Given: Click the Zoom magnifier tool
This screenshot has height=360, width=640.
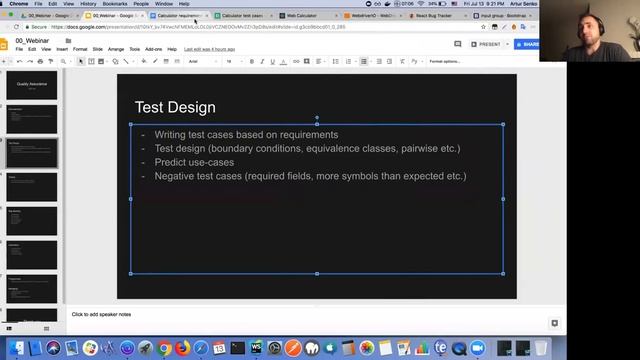Looking at the screenshot, I should pyautogui.click(x=63, y=61).
